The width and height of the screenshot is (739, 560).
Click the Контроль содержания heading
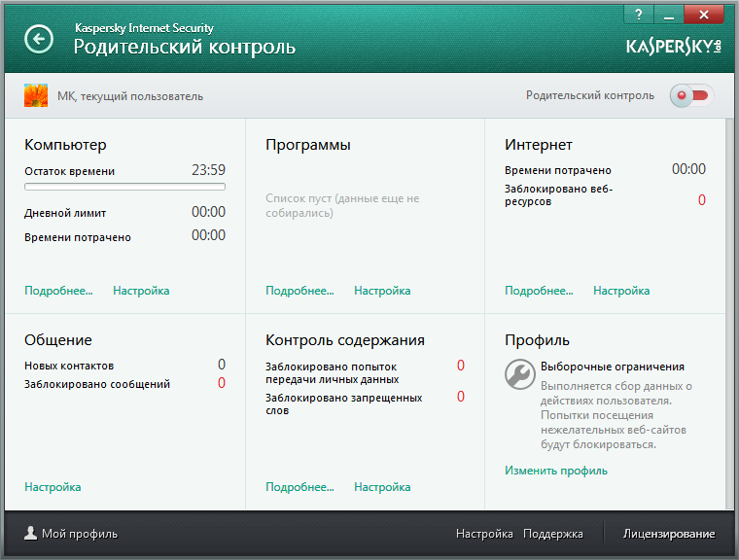point(345,340)
